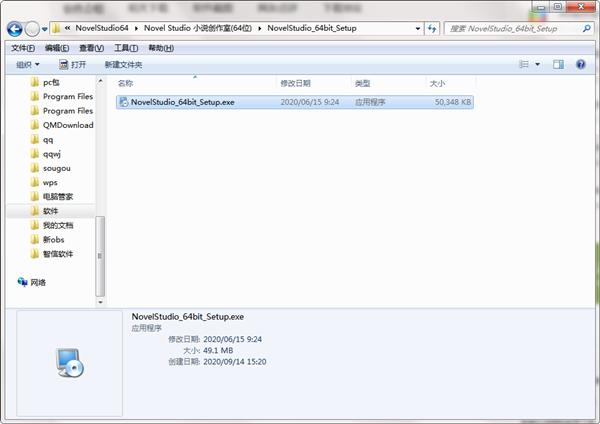Click the network icon beside 网络

[x=23, y=282]
